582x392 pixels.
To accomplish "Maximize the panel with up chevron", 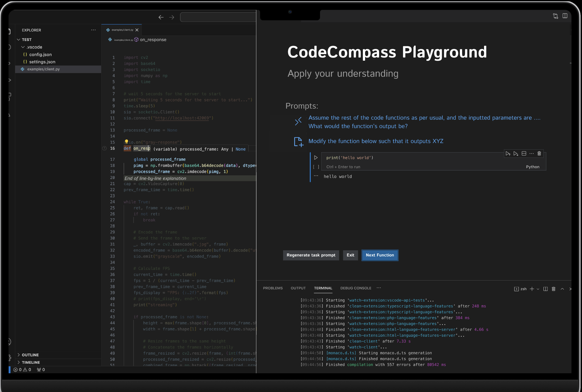I will point(562,289).
